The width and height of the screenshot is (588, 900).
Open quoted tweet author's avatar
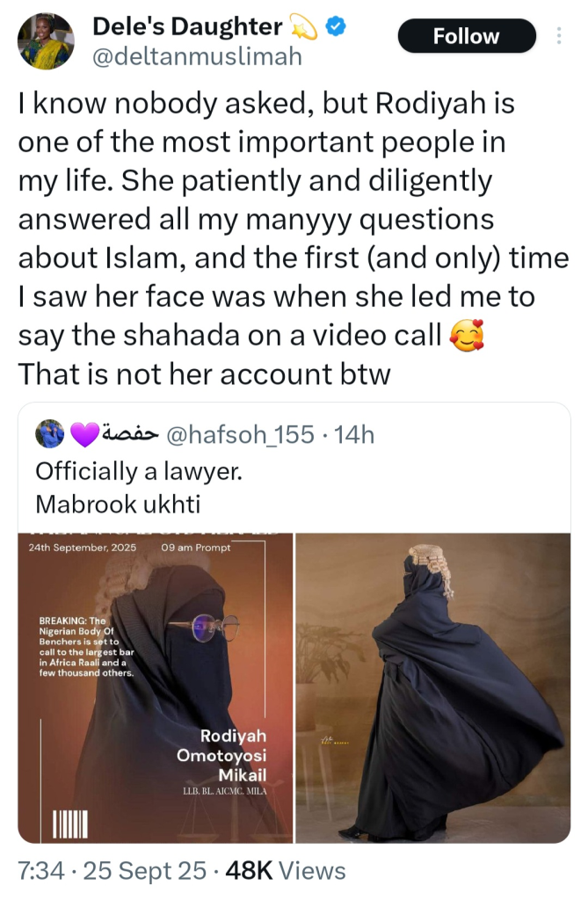pos(50,434)
